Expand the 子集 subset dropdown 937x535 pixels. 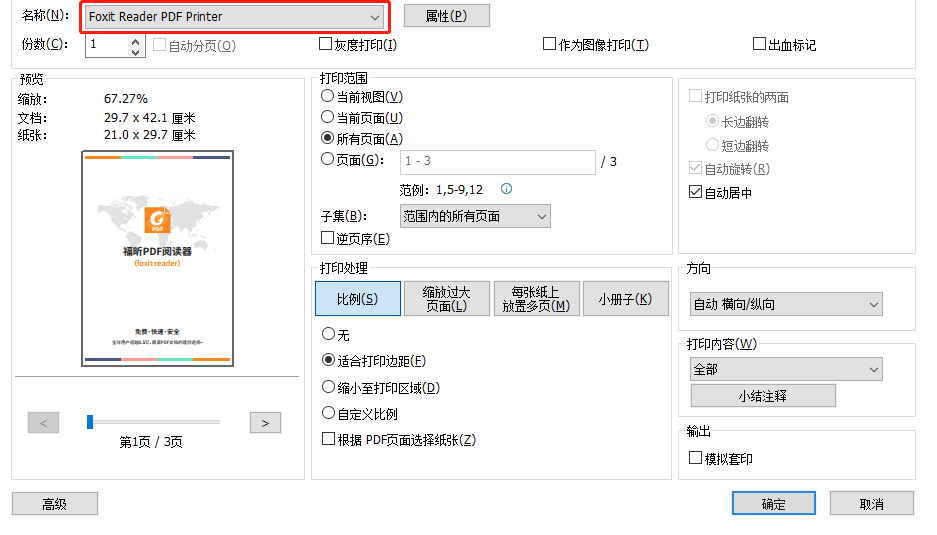pyautogui.click(x=541, y=216)
